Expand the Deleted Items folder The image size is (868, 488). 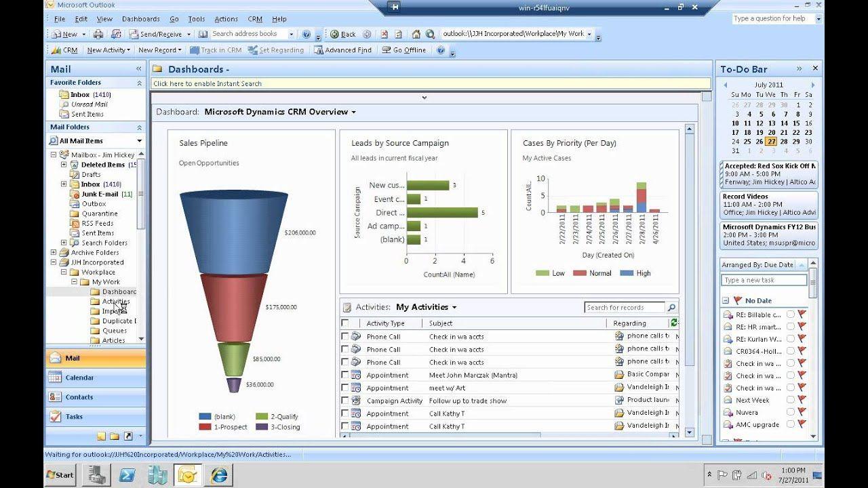point(64,165)
